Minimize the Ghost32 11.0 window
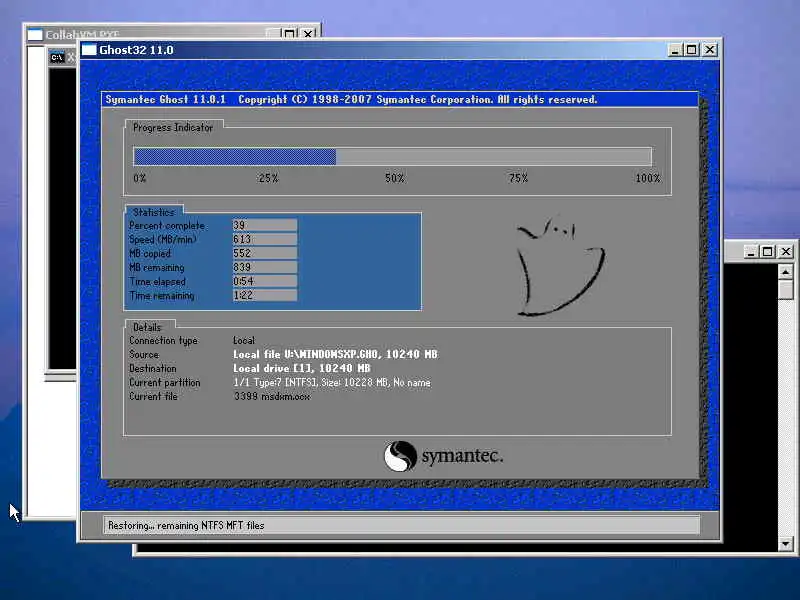The height and width of the screenshot is (600, 800). coord(675,50)
